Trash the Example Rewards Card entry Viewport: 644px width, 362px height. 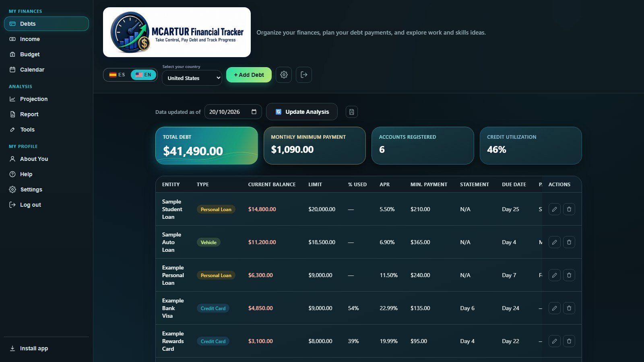point(569,341)
